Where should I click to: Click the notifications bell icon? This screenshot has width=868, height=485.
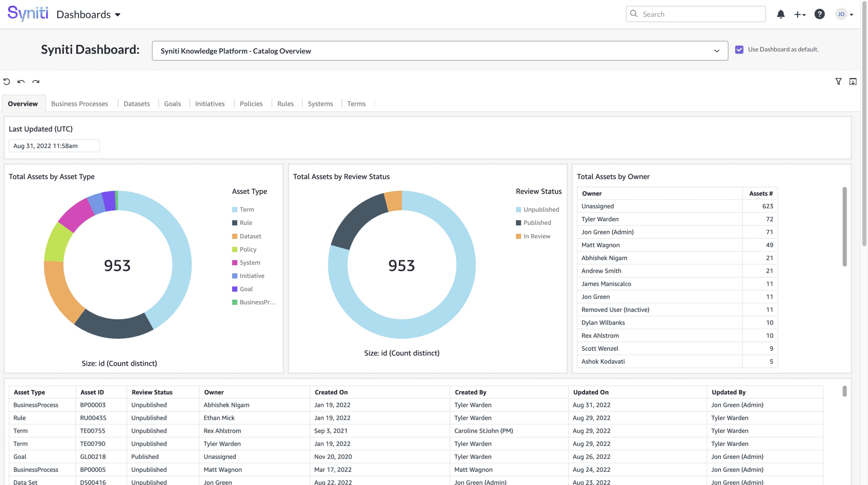[781, 14]
